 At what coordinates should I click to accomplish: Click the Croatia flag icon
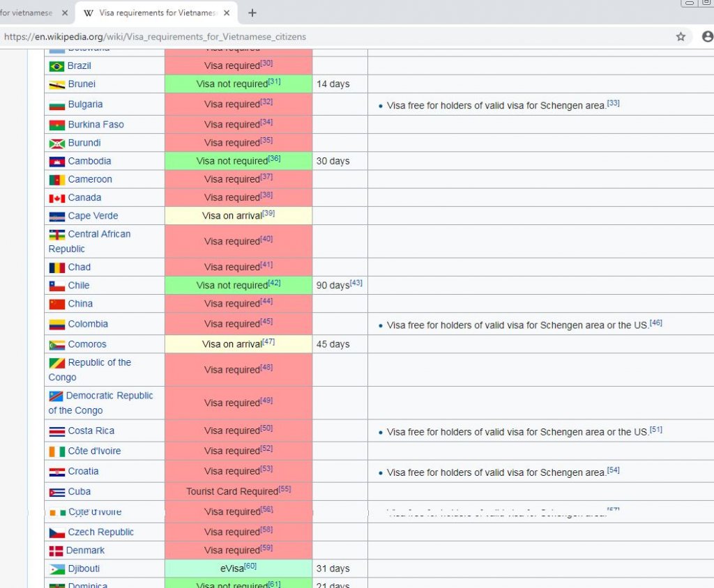tap(57, 472)
